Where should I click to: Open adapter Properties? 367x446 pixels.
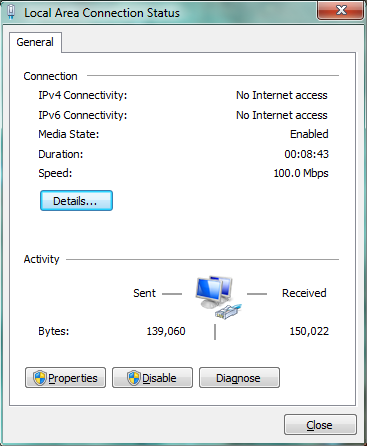(x=65, y=378)
